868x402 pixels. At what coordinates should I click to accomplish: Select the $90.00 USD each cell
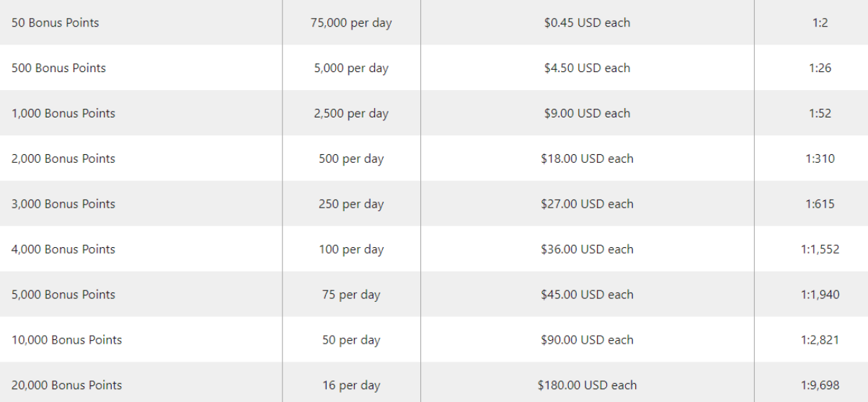coord(588,340)
